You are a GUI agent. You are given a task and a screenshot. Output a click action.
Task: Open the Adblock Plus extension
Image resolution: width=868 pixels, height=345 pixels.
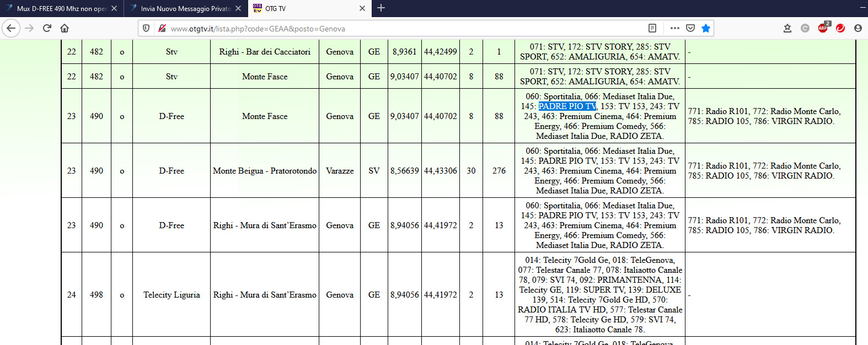(x=823, y=28)
